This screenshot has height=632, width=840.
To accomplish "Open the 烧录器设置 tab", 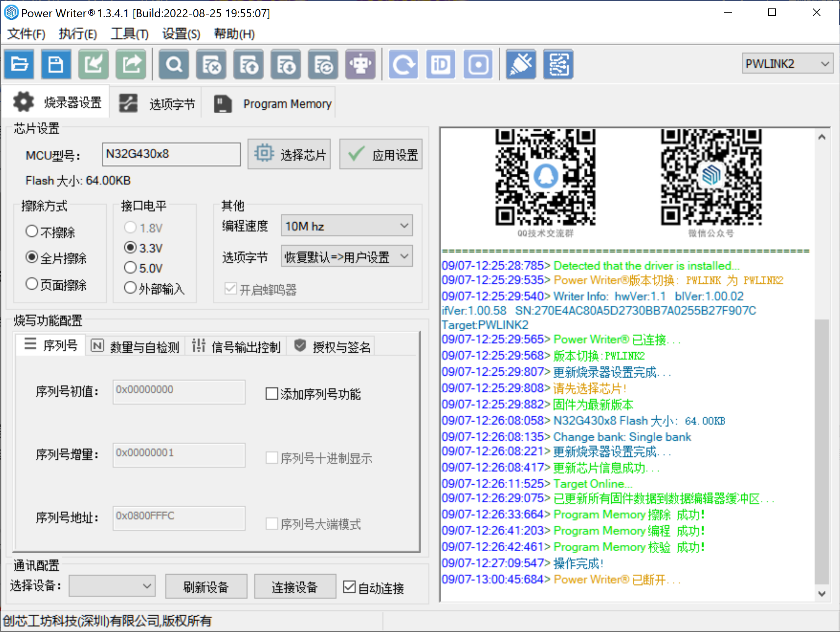I will [56, 103].
